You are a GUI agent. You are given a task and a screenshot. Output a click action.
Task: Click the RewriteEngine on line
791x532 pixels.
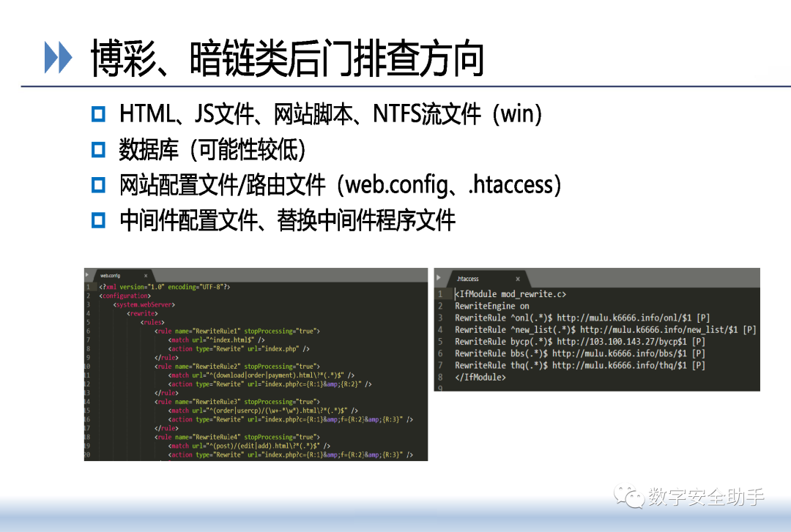pyautogui.click(x=492, y=306)
